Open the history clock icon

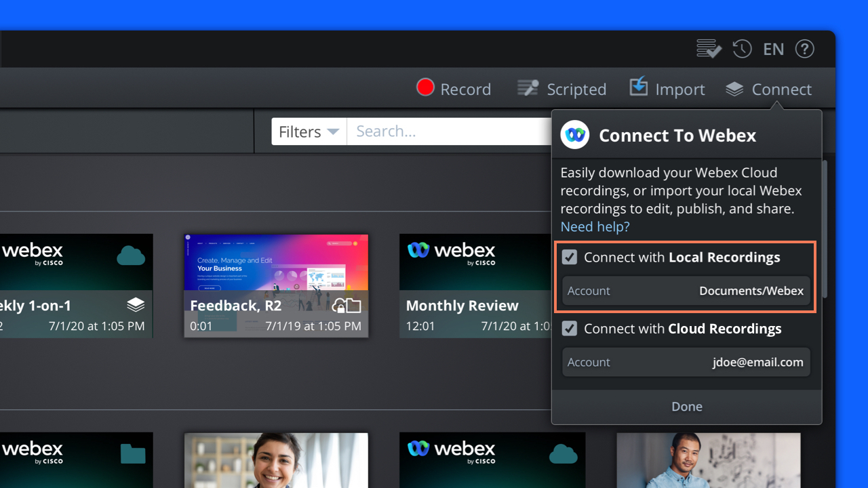(x=742, y=49)
